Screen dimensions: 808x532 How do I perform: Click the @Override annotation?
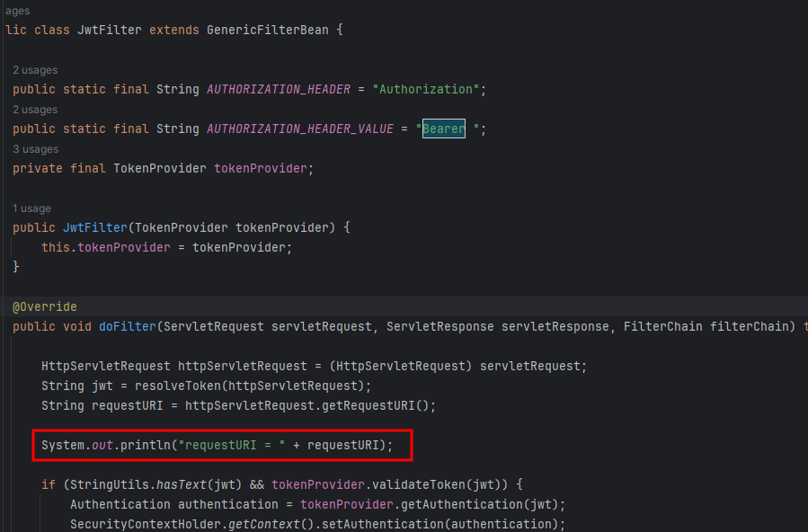point(44,307)
